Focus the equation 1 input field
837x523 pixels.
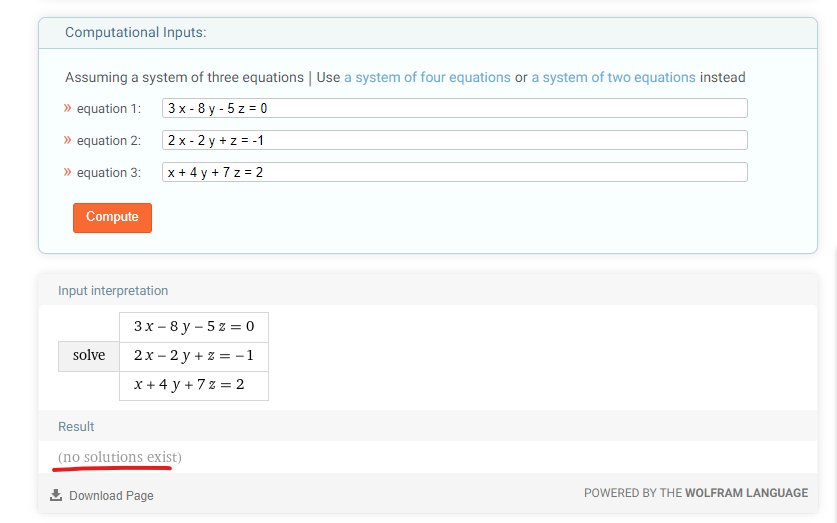[x=454, y=108]
